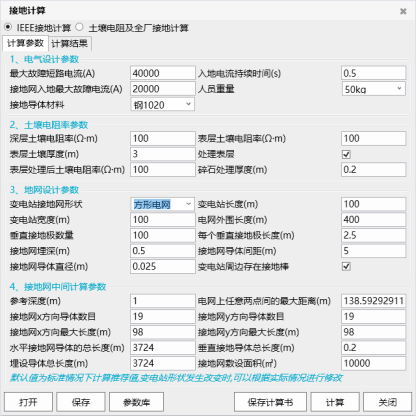This screenshot has width=416, height=416.
Task: Switch to the 计算结果 tab
Action: click(70, 43)
